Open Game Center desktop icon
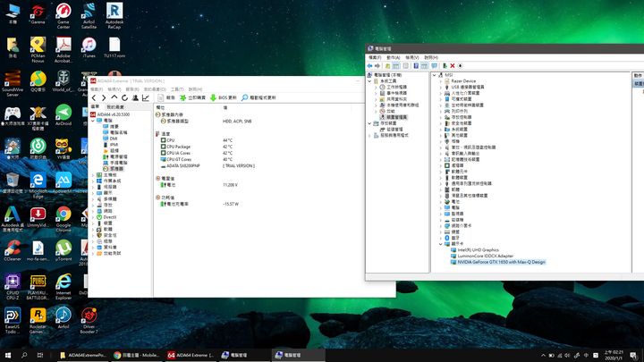The height and width of the screenshot is (362, 644). [64, 16]
